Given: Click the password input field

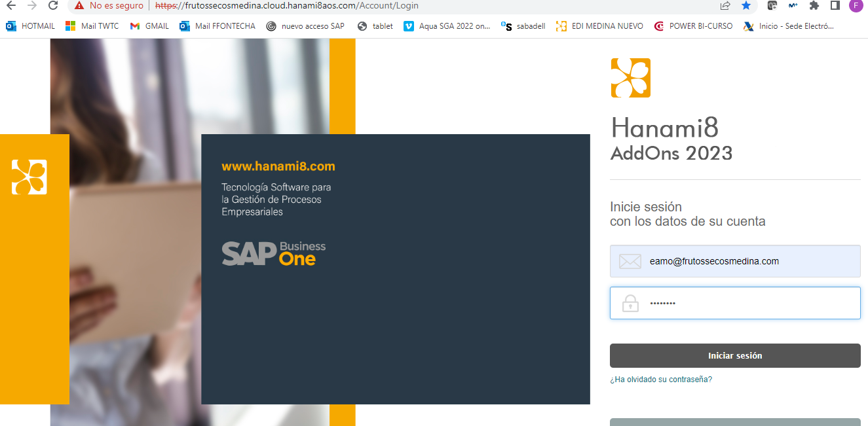Looking at the screenshot, I should (x=735, y=303).
